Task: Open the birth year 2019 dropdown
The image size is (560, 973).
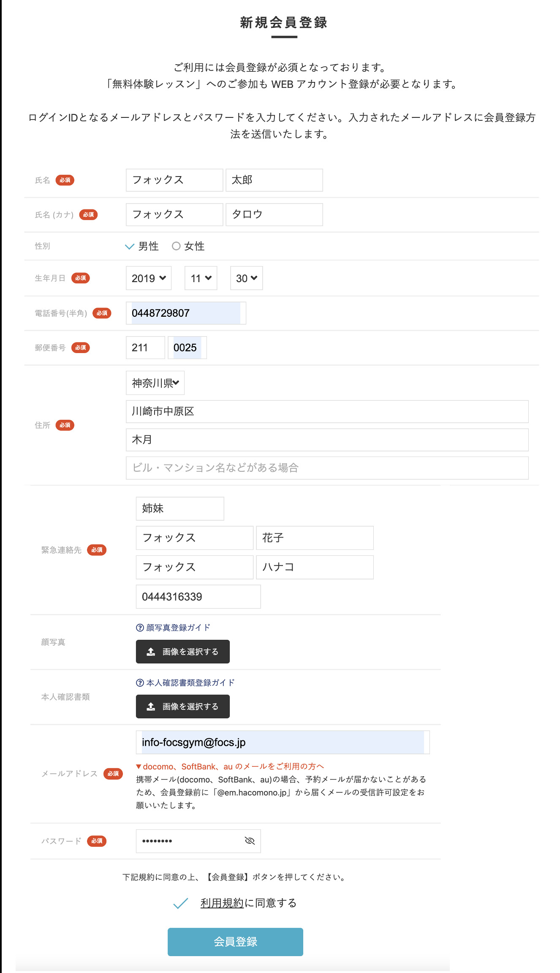Action: pyautogui.click(x=149, y=278)
